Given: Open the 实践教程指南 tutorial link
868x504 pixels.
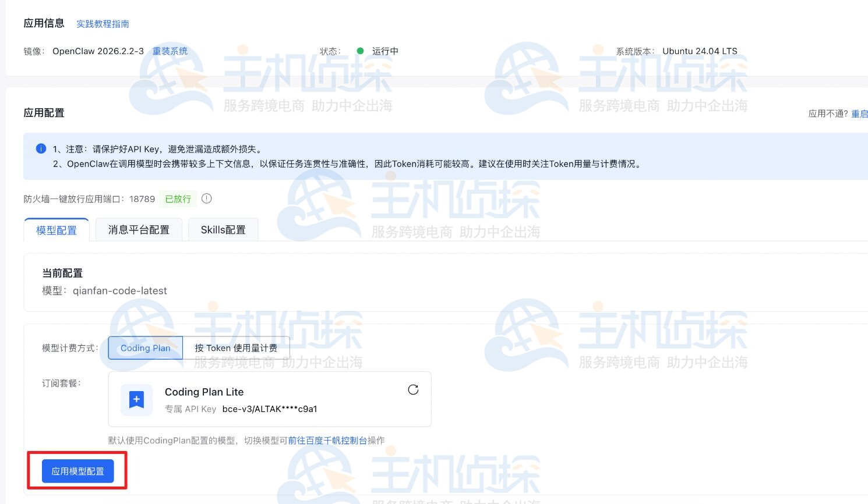Looking at the screenshot, I should click(x=103, y=24).
